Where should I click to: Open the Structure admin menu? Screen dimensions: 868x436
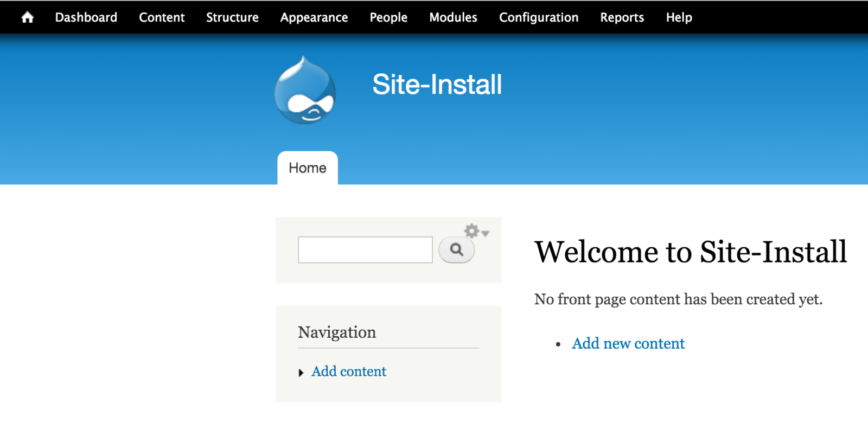(232, 17)
